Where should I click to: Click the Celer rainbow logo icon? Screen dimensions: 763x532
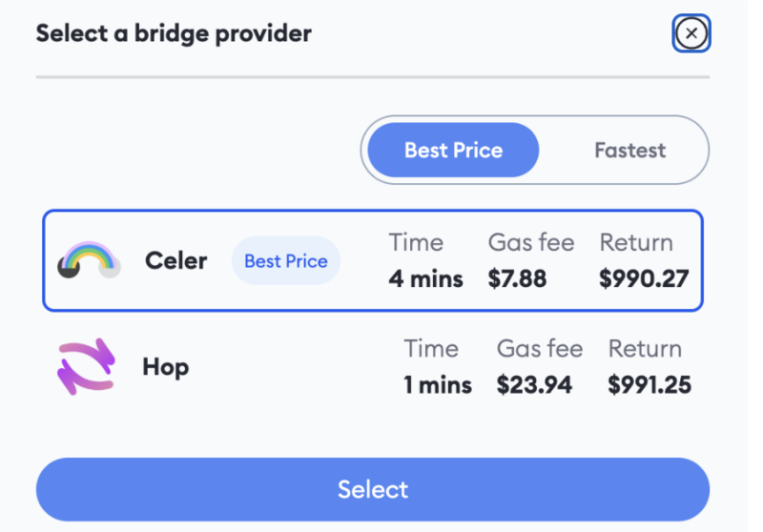89,260
